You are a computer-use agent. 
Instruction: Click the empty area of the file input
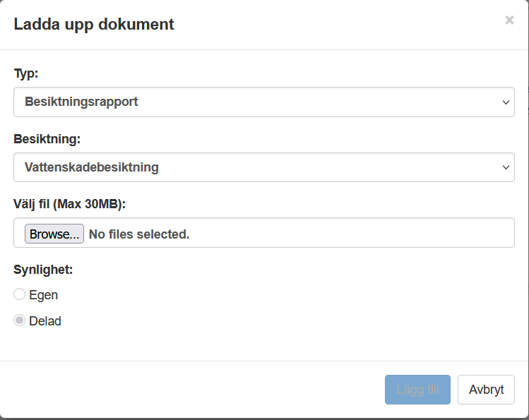click(x=353, y=234)
